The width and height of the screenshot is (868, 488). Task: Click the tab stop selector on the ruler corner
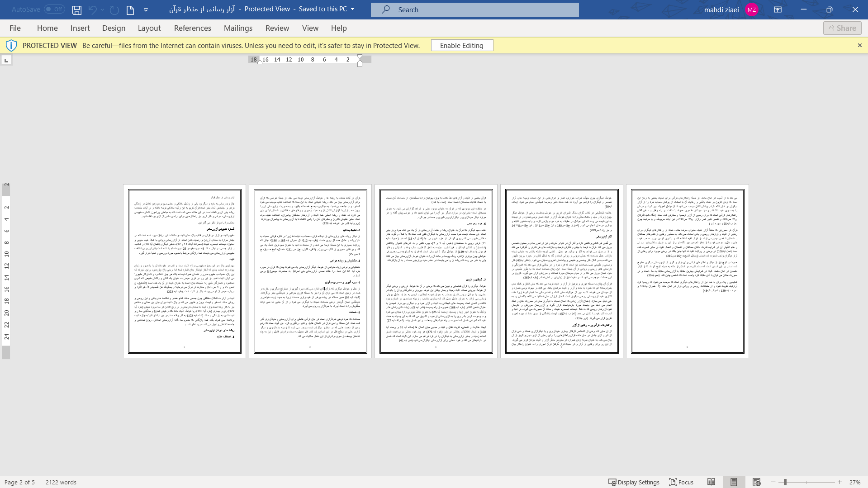(x=6, y=60)
